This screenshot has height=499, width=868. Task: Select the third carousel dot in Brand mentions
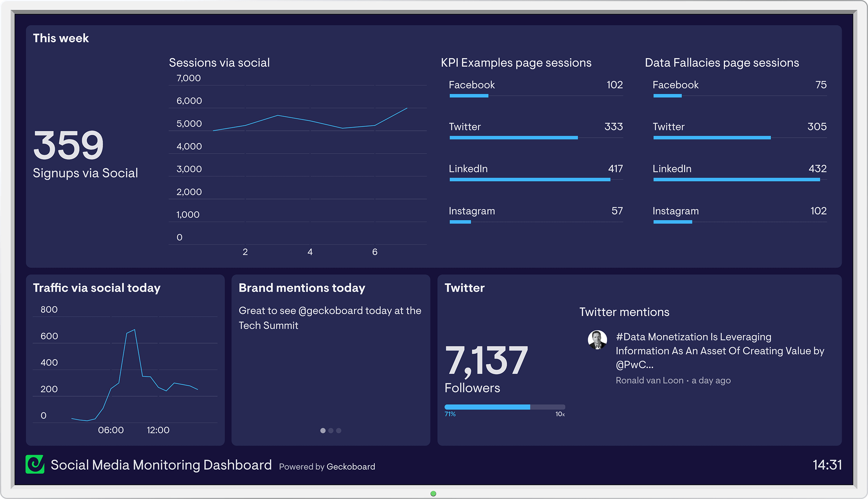point(339,430)
